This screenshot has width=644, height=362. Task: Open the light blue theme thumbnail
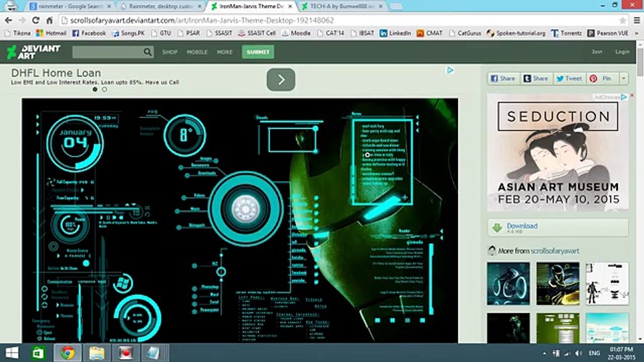[607, 328]
